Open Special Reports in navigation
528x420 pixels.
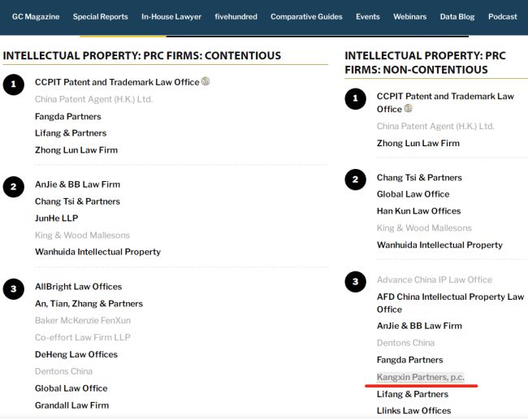pos(101,16)
